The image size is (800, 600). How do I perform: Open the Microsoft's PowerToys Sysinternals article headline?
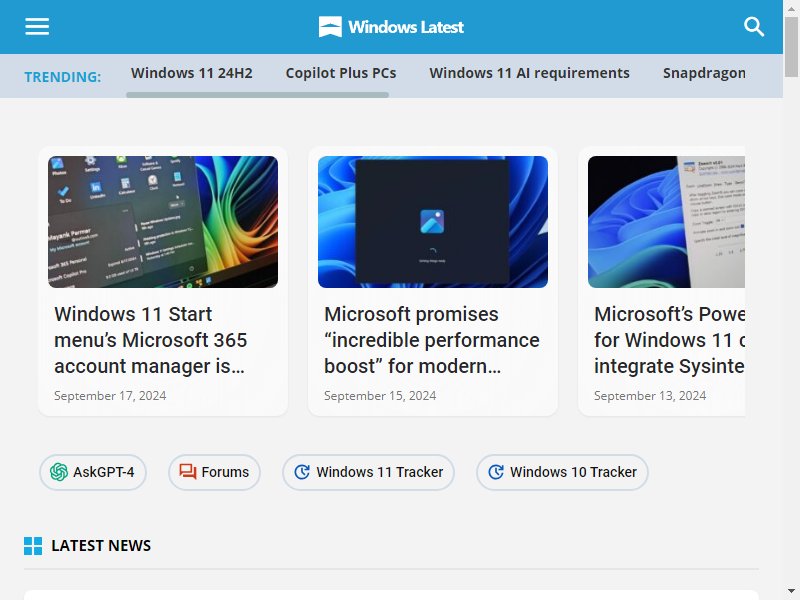[669, 340]
